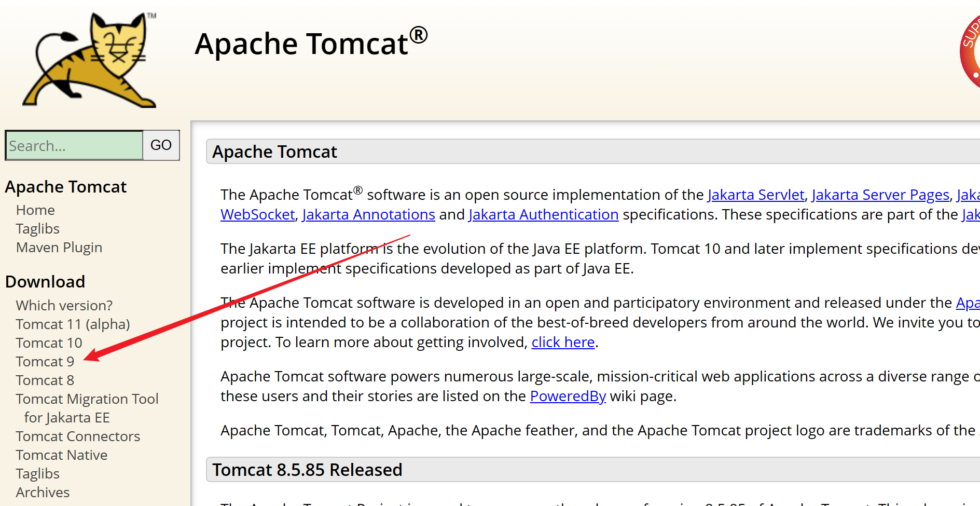Select Tomcat 9 in the Download sidebar
Image resolution: width=980 pixels, height=506 pixels.
tap(45, 361)
